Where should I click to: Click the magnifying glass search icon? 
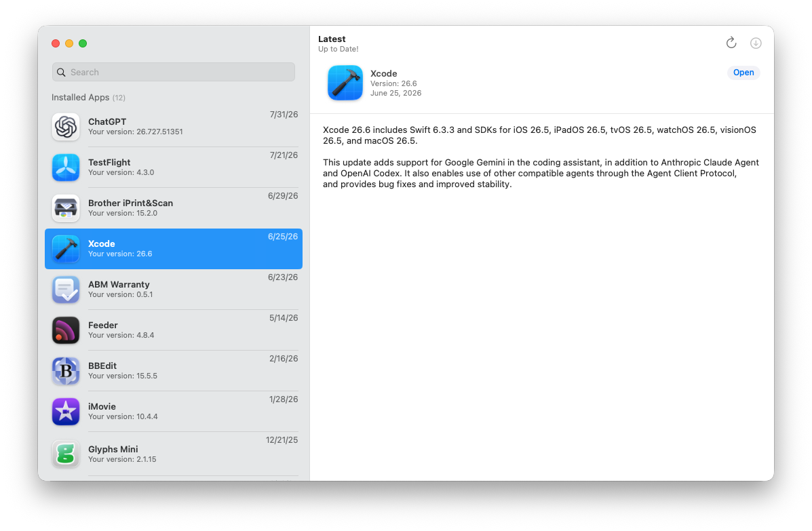(61, 72)
